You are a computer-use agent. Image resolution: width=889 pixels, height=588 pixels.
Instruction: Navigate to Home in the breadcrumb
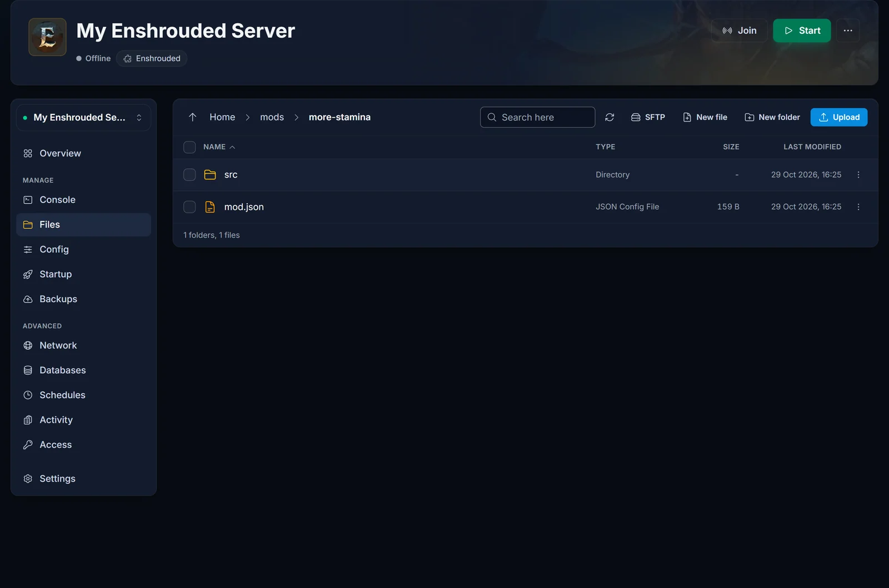pos(222,117)
